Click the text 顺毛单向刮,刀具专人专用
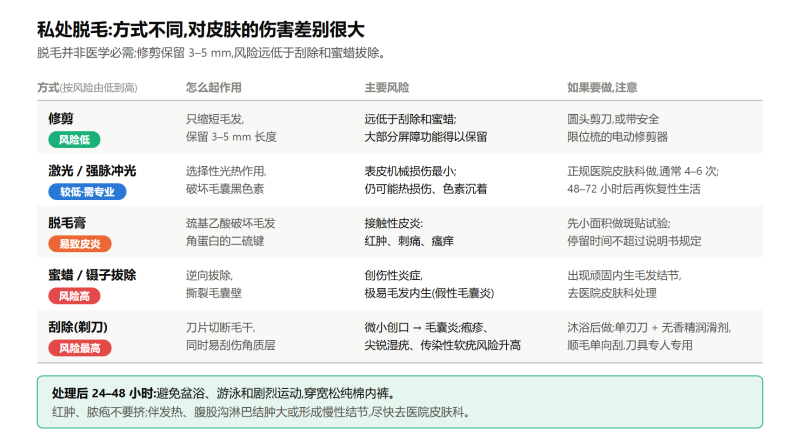Screen dimensions: 800x441 point(630,345)
